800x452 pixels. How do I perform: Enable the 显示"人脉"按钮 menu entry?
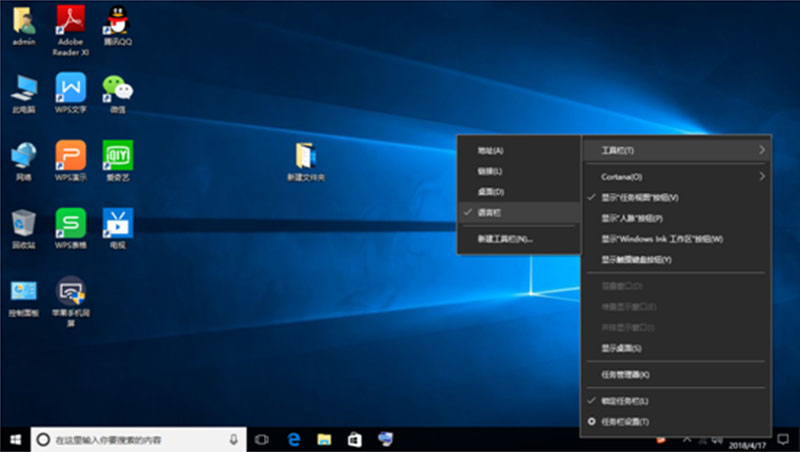[631, 218]
